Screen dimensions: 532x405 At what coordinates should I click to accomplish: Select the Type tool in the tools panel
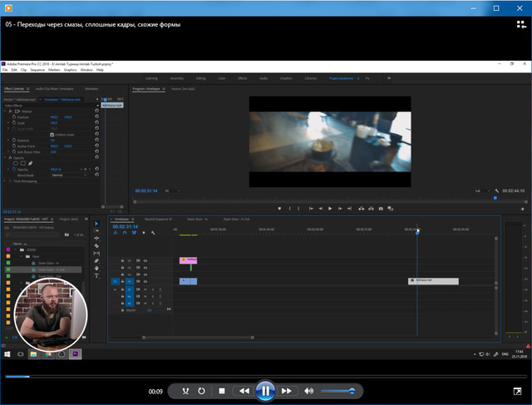pos(96,276)
